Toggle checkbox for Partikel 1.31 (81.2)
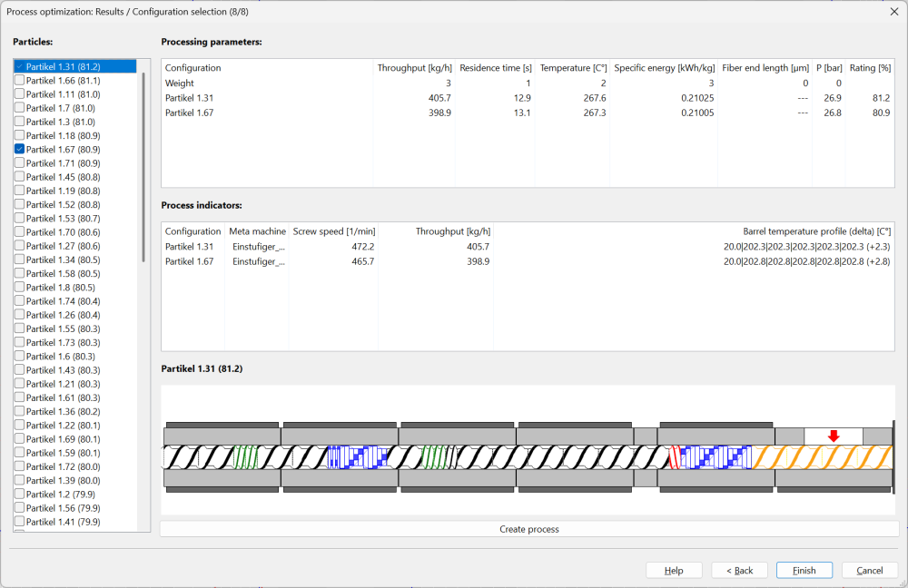The height and width of the screenshot is (588, 908). 20,66
